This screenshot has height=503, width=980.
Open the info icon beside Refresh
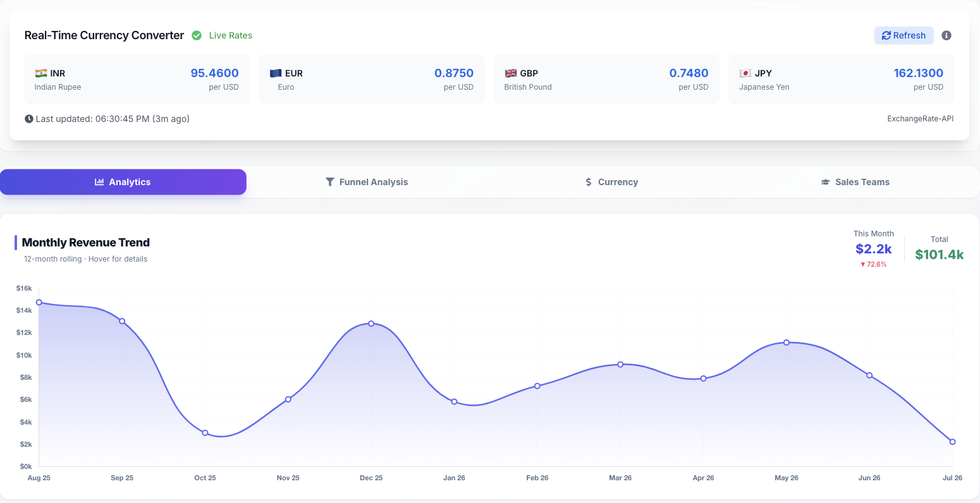(946, 35)
